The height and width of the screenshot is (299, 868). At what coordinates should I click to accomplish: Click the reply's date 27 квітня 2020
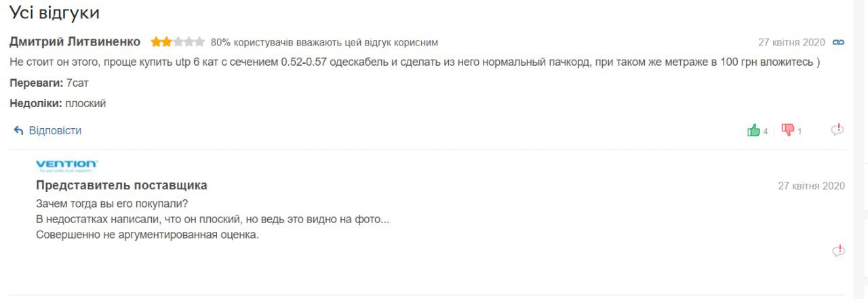click(x=811, y=186)
